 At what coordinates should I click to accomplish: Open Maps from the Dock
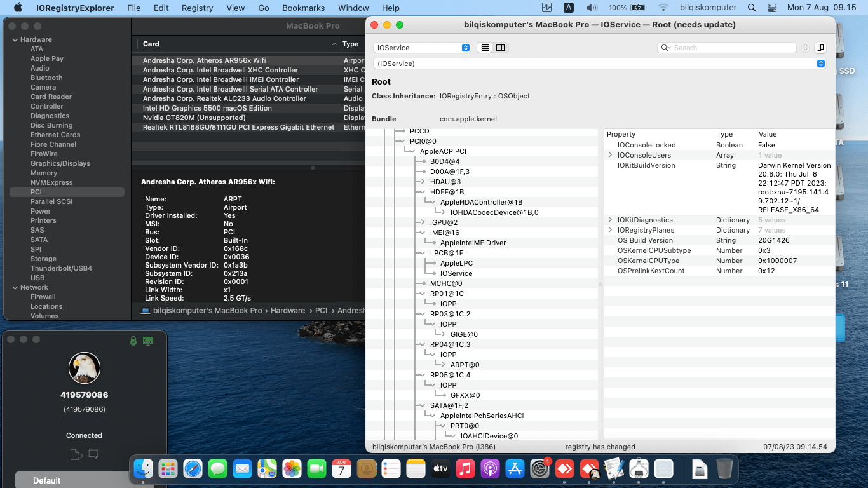(x=267, y=470)
